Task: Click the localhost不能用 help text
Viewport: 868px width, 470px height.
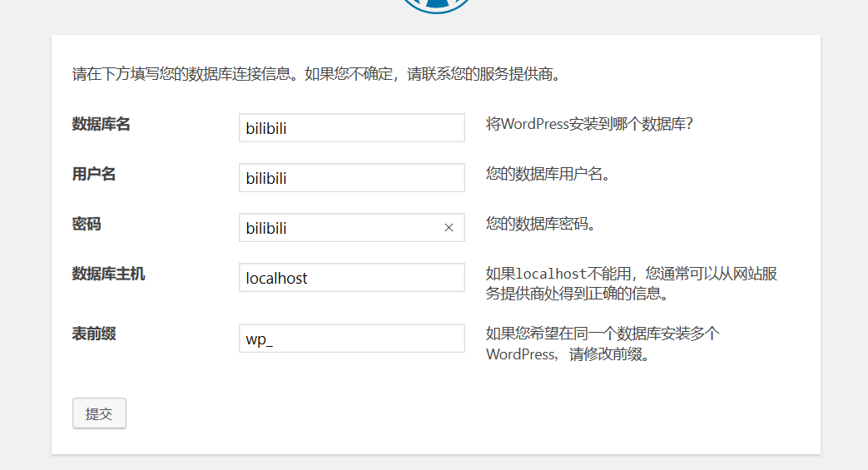Action: click(x=632, y=284)
